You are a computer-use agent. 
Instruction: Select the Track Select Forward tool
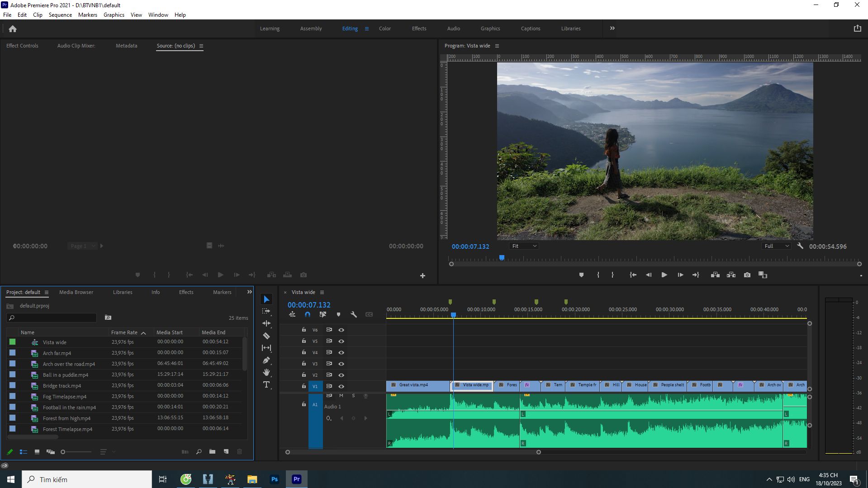coord(266,311)
